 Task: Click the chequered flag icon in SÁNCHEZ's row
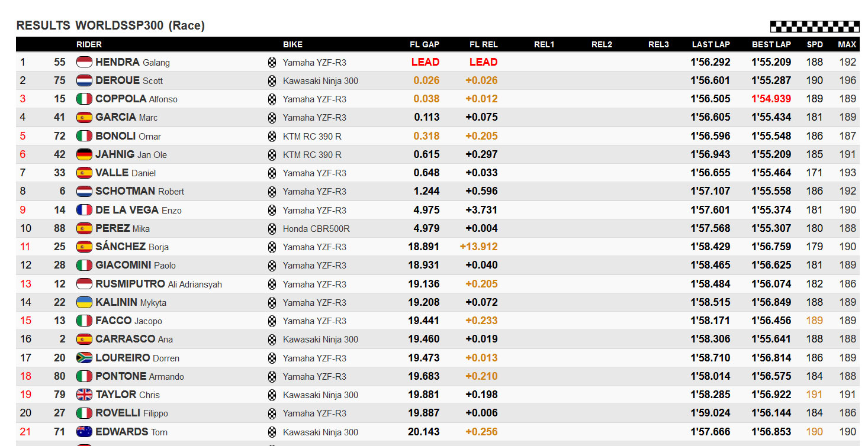point(272,247)
